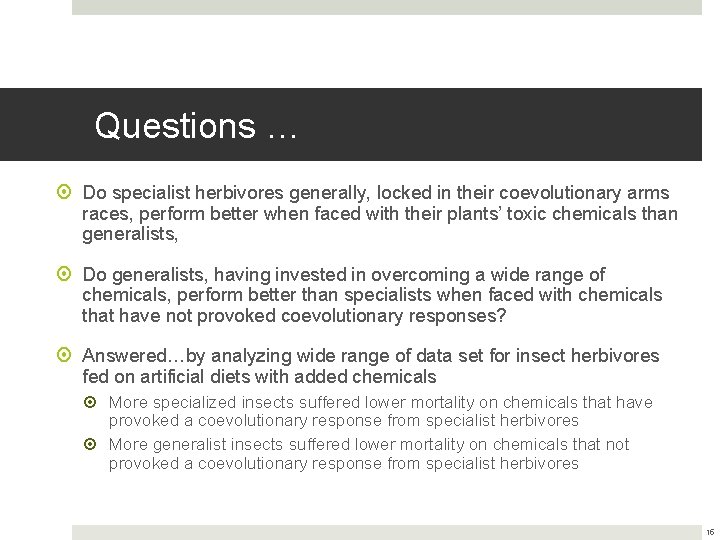Click the gray bottom footer bar
This screenshot has height=540, width=720.
[387, 532]
